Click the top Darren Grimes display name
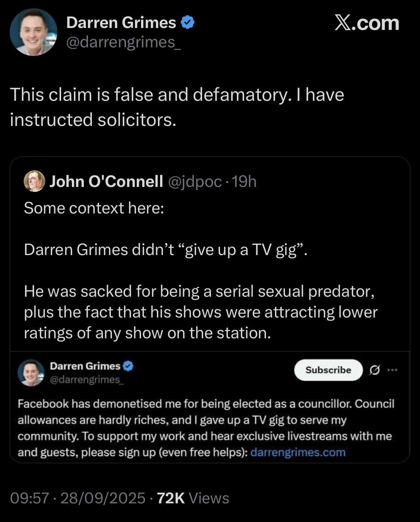 pyautogui.click(x=121, y=23)
